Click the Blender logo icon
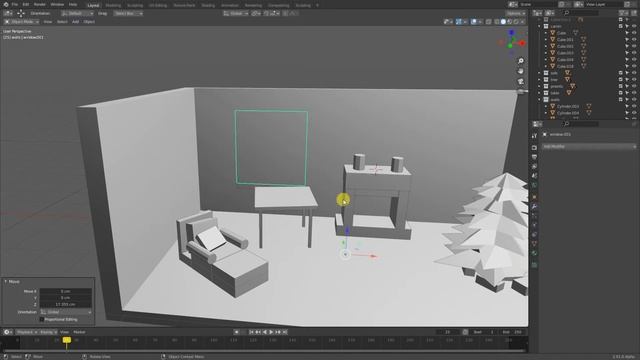This screenshot has width=640, height=360. [x=5, y=4]
